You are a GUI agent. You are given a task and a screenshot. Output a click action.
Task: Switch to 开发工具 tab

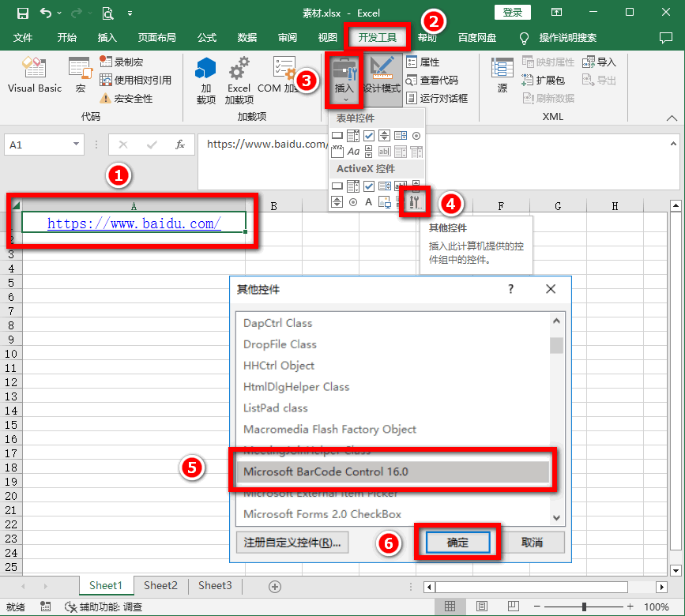(378, 38)
